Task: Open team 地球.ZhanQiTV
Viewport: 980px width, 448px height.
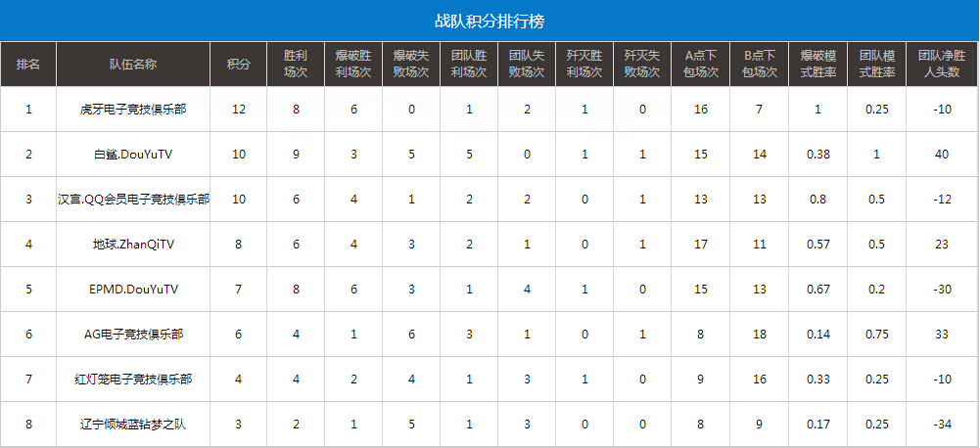Action: coord(133,245)
